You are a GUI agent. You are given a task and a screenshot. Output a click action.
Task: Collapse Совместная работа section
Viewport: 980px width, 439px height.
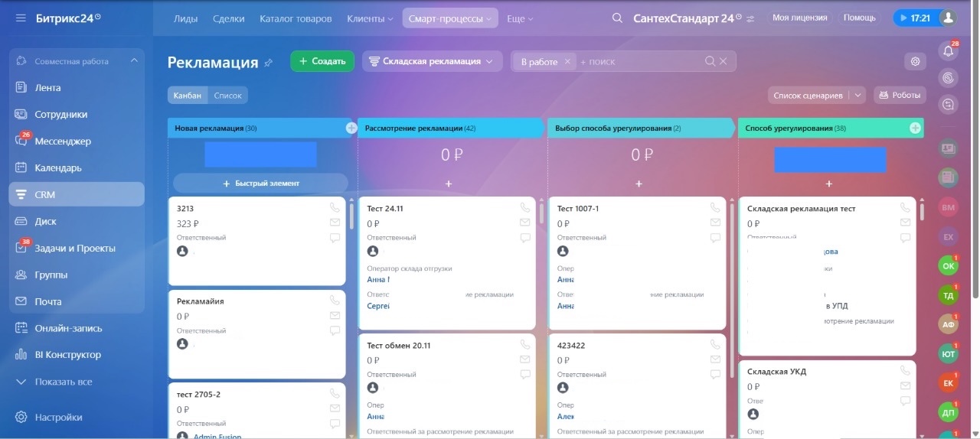click(134, 60)
